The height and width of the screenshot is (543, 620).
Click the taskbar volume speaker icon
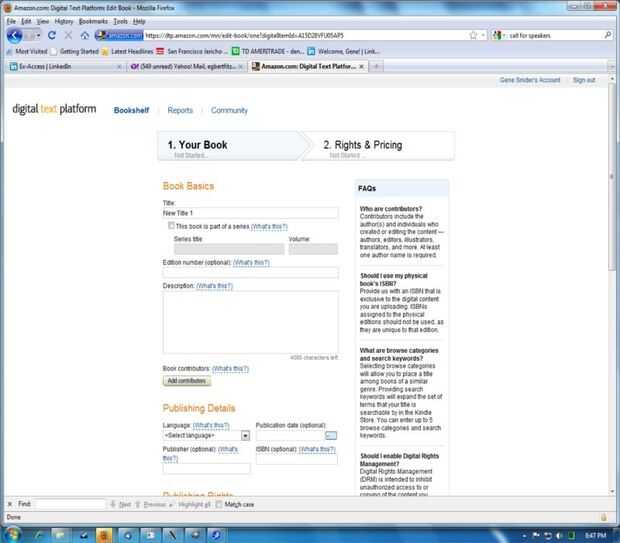point(559,535)
